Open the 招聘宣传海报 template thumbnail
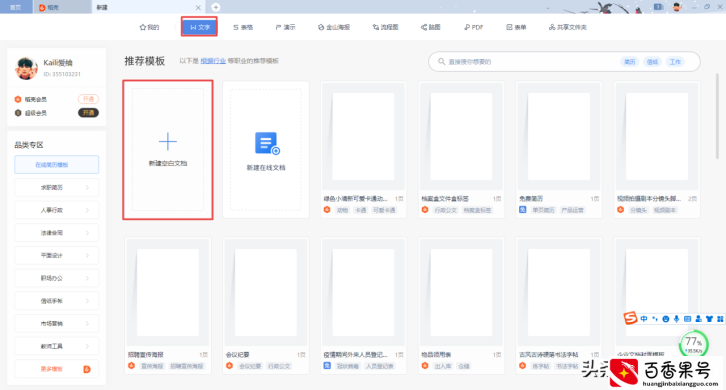 [168, 292]
